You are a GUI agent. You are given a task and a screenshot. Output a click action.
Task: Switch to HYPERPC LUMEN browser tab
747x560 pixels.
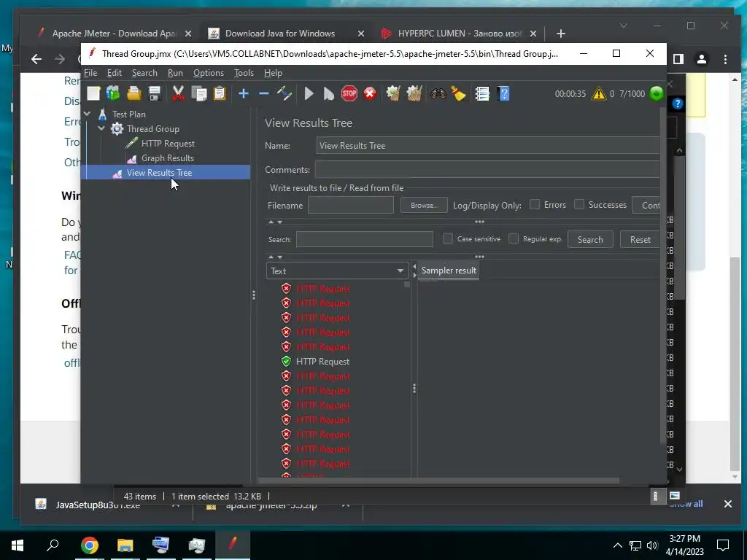(460, 34)
